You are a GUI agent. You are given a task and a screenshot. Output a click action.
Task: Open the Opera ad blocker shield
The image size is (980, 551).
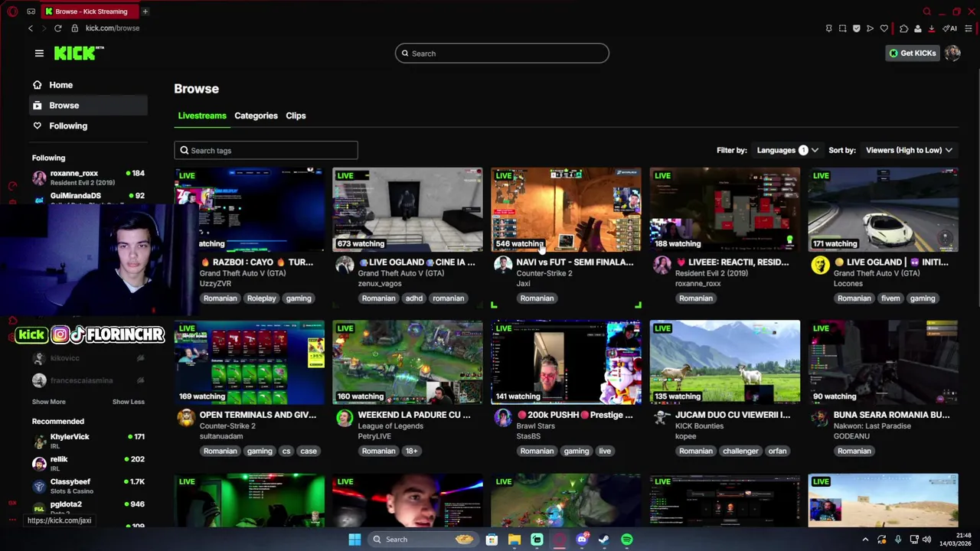[x=856, y=28]
